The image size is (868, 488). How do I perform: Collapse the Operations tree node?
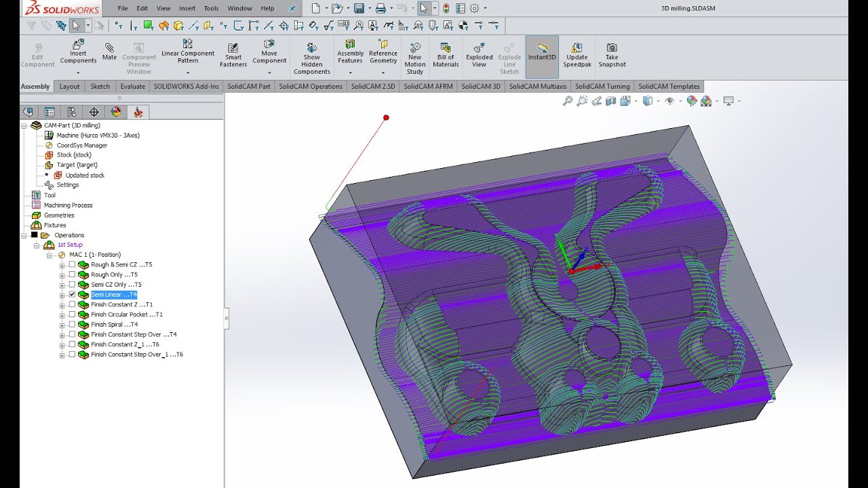24,235
